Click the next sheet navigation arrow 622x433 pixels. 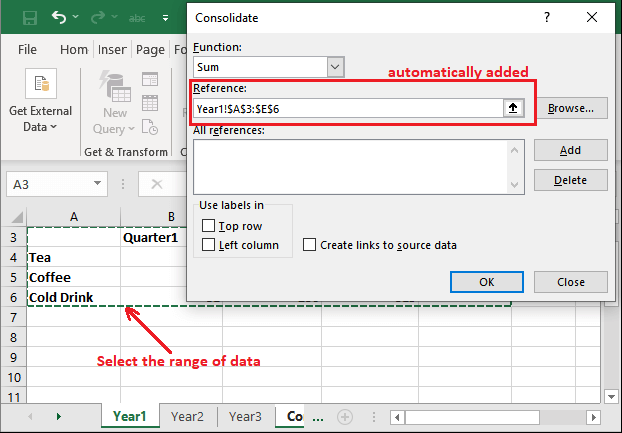coord(59,416)
